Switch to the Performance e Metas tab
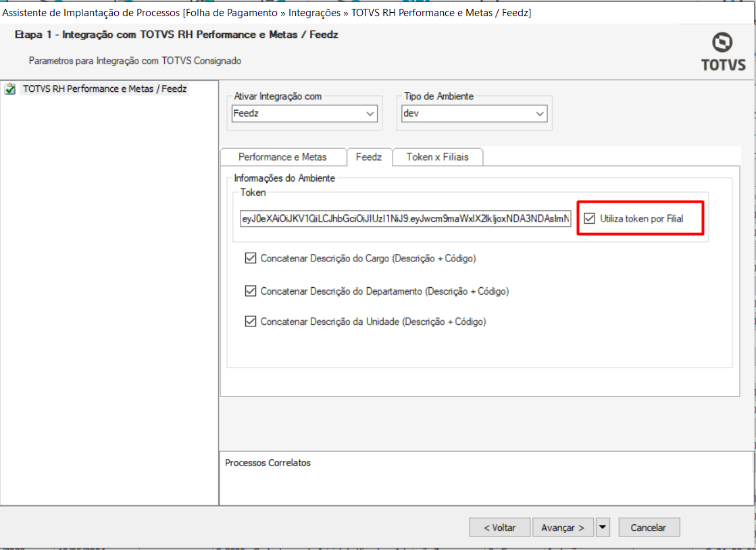The width and height of the screenshot is (756, 550). click(x=282, y=157)
